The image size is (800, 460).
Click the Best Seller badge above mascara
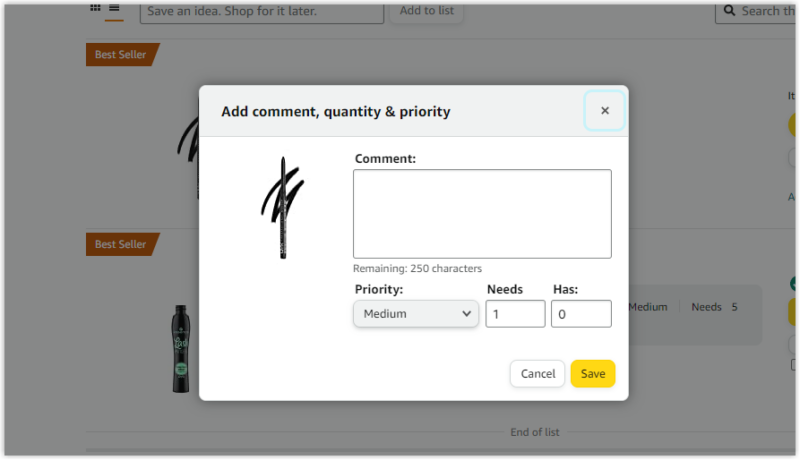[121, 244]
